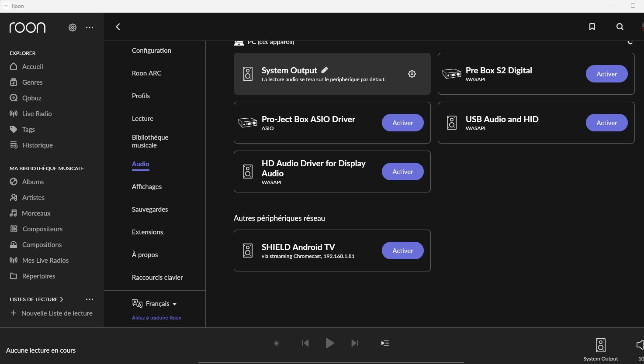Image resolution: width=644 pixels, height=364 pixels.
Task: Open System Output device settings gear
Action: pos(412,74)
